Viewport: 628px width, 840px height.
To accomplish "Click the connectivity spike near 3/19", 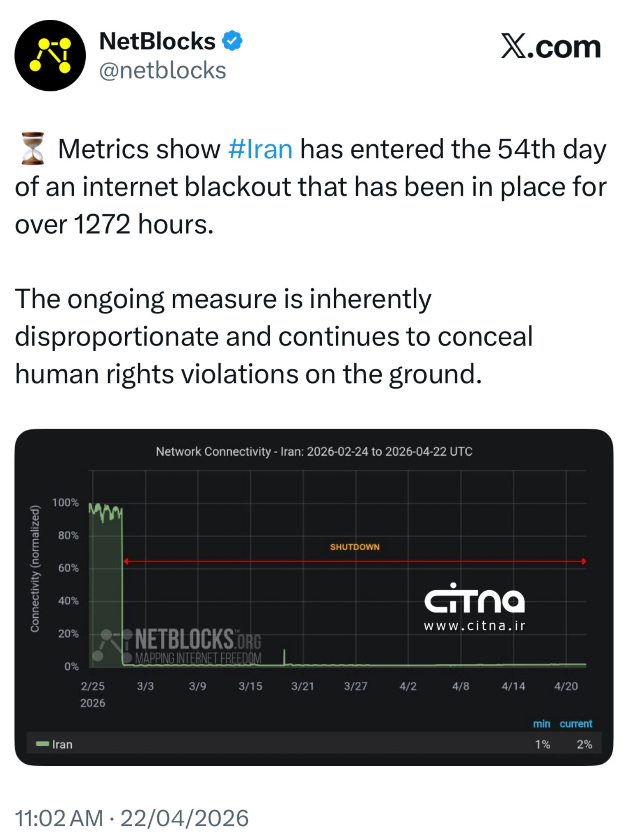I will click(x=284, y=656).
